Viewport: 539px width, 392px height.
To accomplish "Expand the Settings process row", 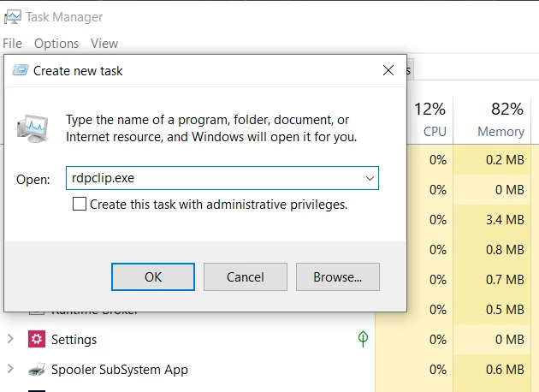I will pos(10,339).
